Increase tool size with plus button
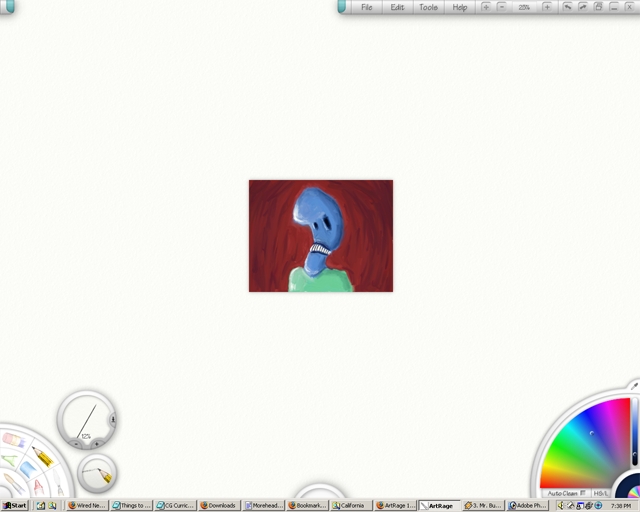Screen dimensions: 640x512 (97, 444)
